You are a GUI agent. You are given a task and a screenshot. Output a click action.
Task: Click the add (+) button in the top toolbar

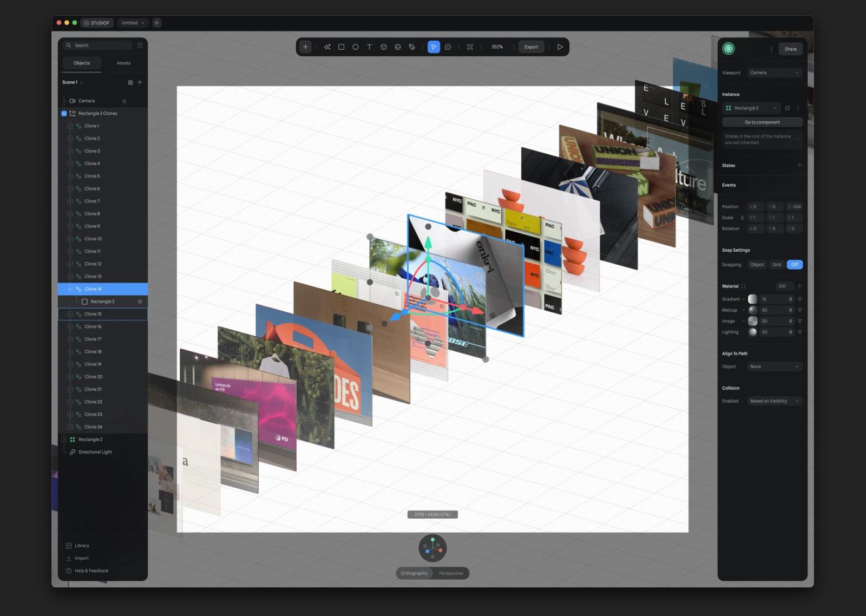click(x=305, y=47)
